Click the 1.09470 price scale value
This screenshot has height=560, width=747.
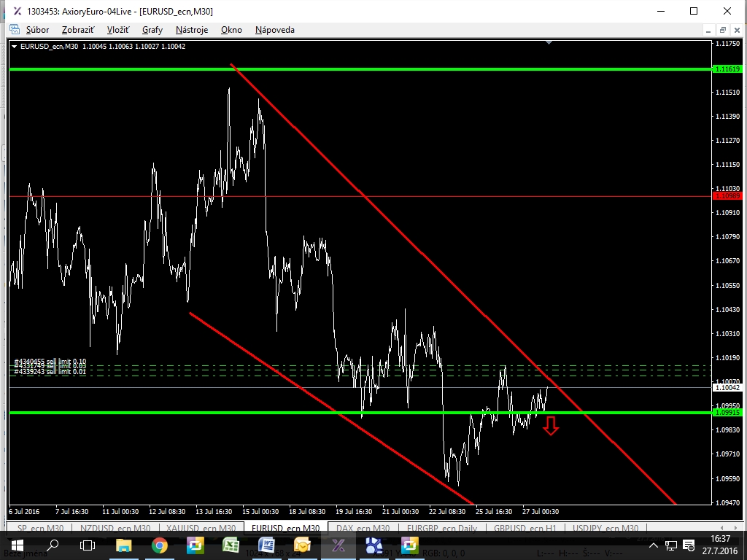coord(727,502)
